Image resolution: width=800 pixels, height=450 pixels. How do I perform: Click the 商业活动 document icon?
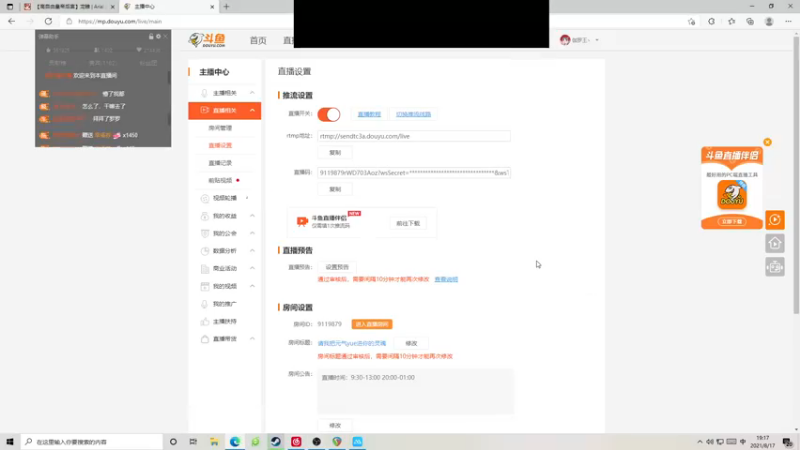[x=205, y=268]
